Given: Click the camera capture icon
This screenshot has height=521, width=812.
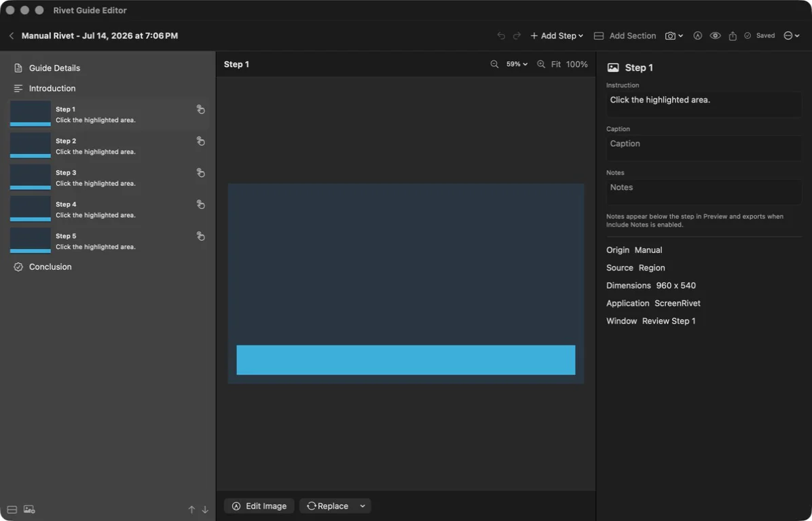Looking at the screenshot, I should point(670,36).
